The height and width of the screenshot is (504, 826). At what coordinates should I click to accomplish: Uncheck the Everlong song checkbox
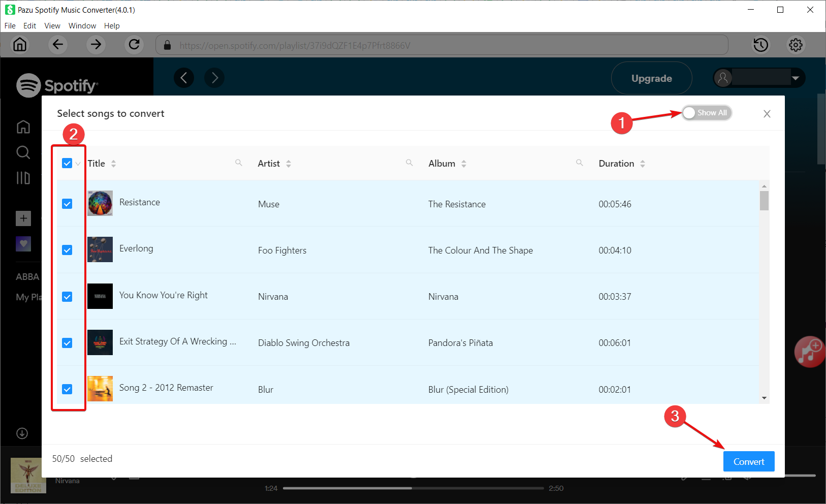(x=67, y=250)
